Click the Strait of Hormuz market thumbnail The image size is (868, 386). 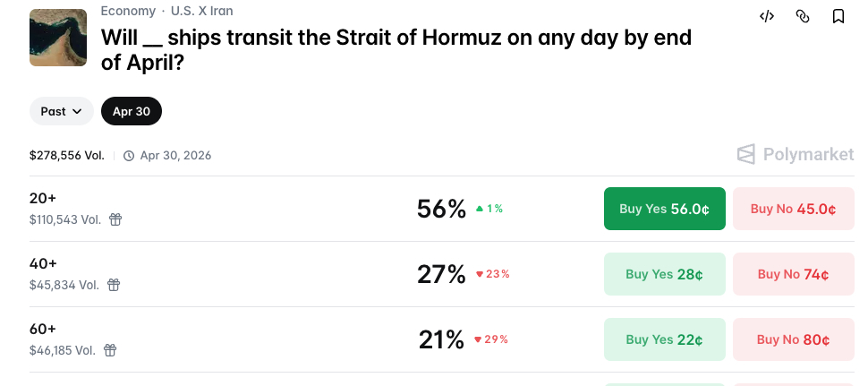pos(58,38)
